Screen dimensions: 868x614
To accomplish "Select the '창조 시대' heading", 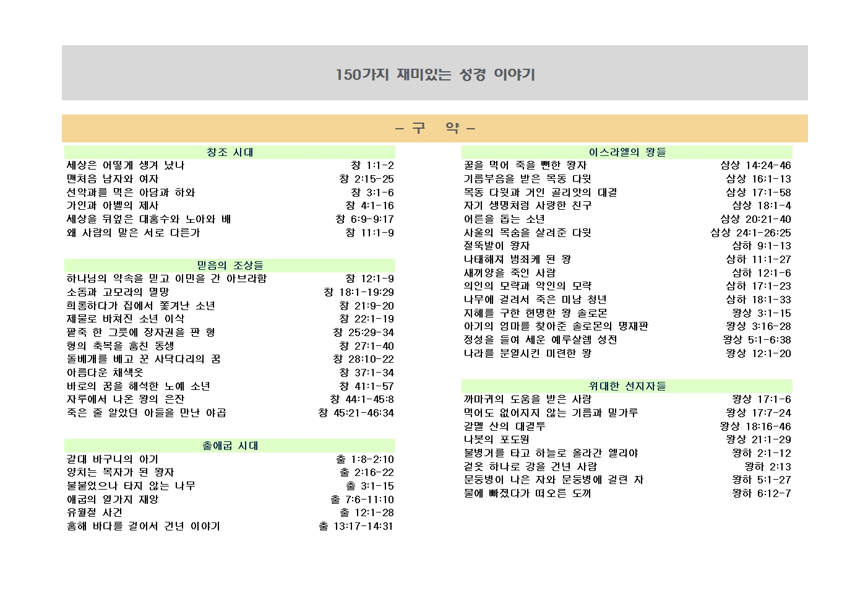I will [230, 152].
